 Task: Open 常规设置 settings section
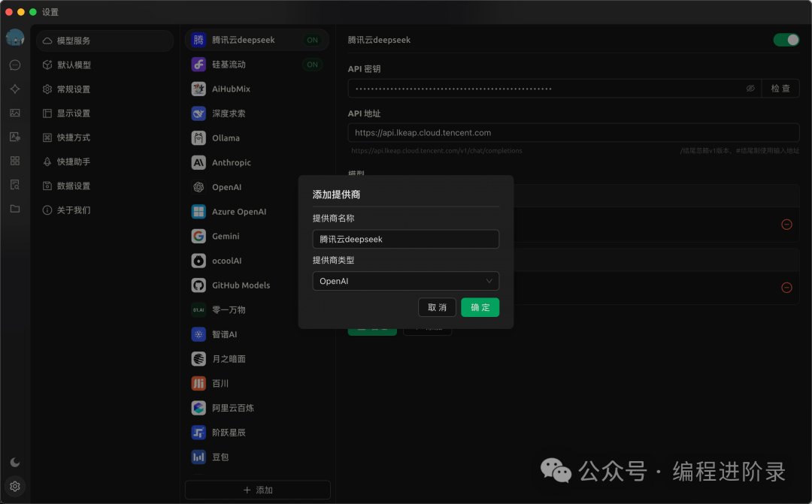(x=105, y=89)
